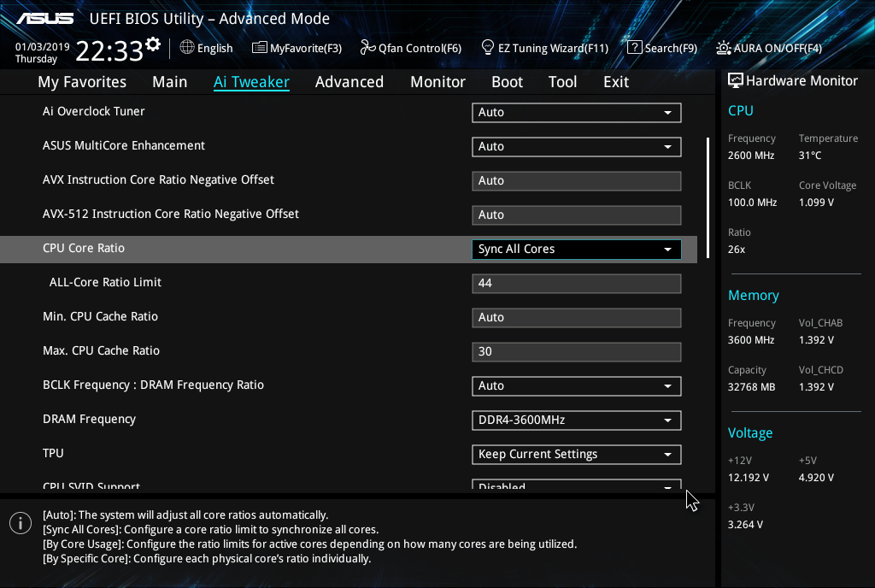Click the Voltage heading in Hardware Monitor
This screenshot has height=588, width=875.
750,433
